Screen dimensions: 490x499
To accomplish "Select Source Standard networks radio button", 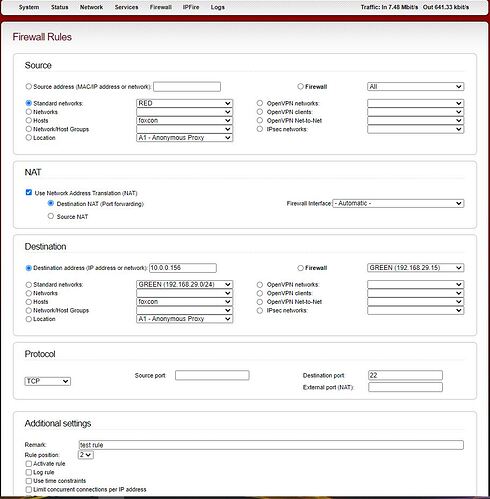I will [29, 103].
